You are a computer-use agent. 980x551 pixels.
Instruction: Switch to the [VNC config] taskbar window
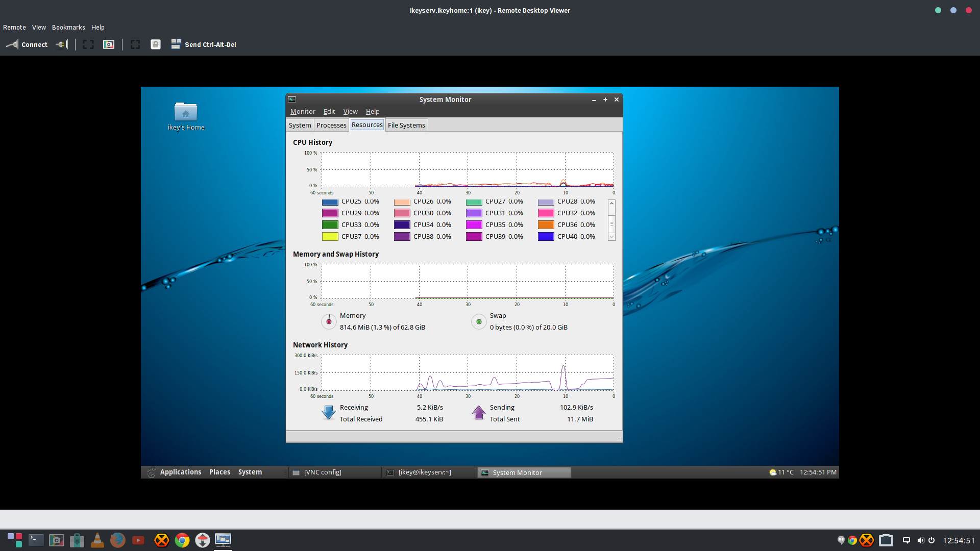[x=335, y=472]
